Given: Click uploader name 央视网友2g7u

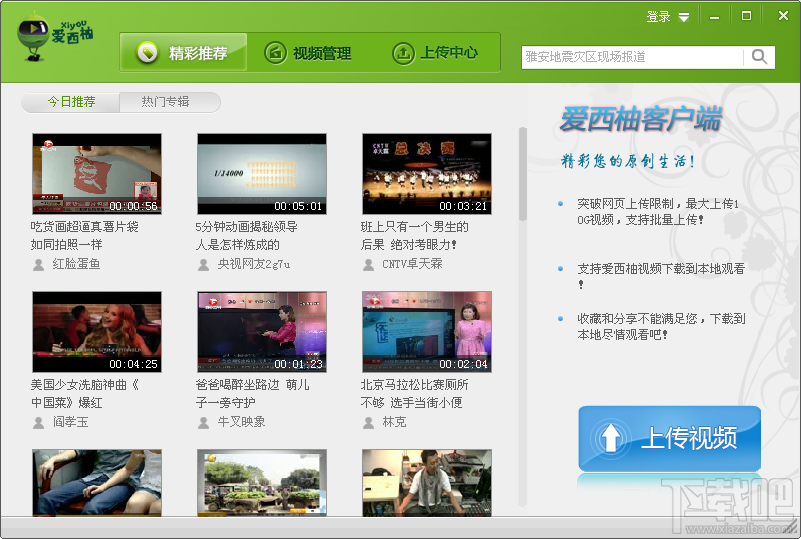Looking at the screenshot, I should click(254, 264).
